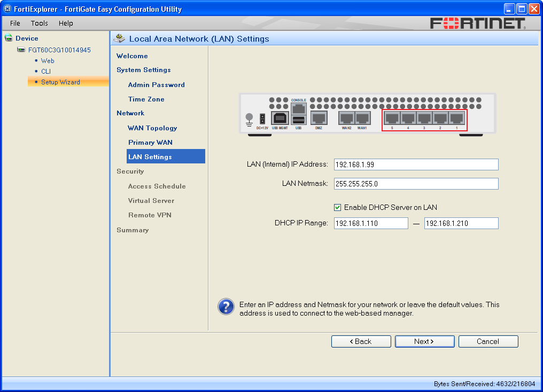Cancel the setup wizard
Viewport: 543px width, 392px height.
click(x=488, y=341)
